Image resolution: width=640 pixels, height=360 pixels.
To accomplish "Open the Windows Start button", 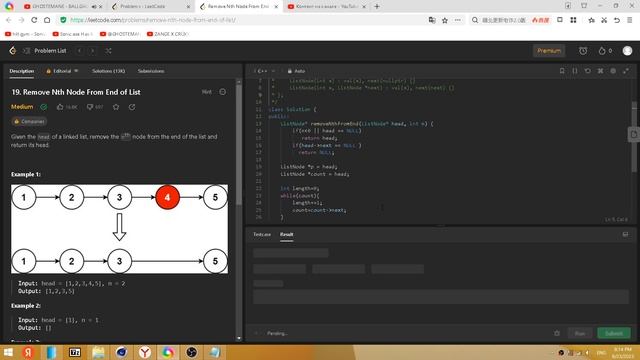I will coord(8,352).
